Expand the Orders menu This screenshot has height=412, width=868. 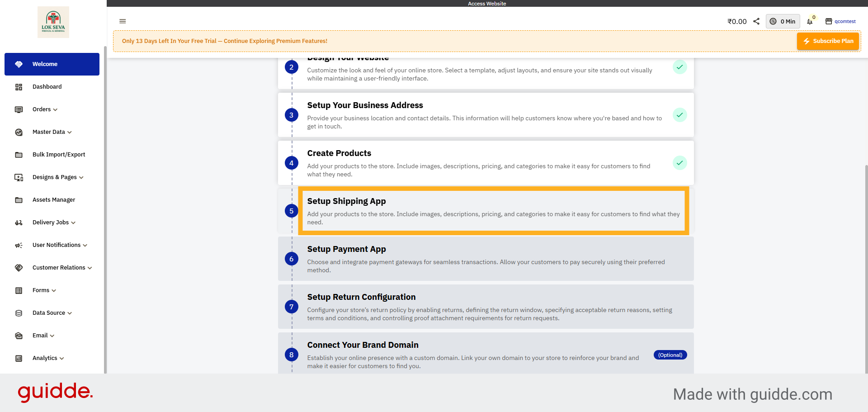pos(45,109)
